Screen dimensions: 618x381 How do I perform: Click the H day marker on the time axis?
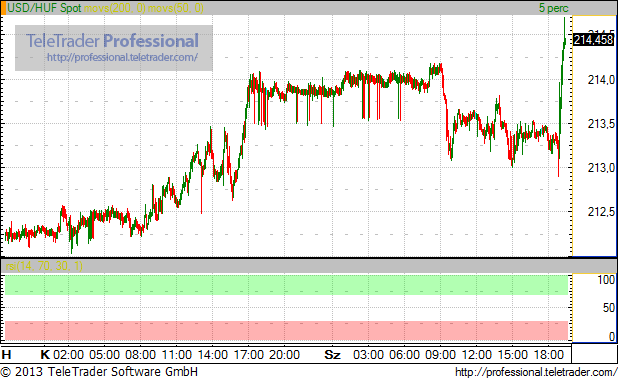click(x=6, y=355)
